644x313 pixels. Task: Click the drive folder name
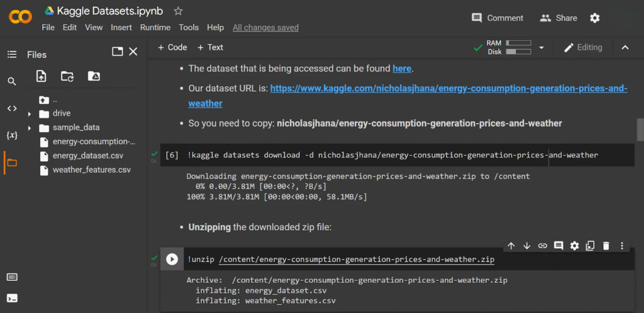(x=62, y=113)
